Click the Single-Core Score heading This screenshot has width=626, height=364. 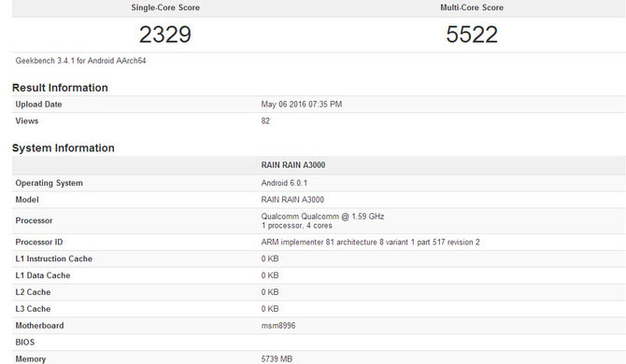(165, 7)
